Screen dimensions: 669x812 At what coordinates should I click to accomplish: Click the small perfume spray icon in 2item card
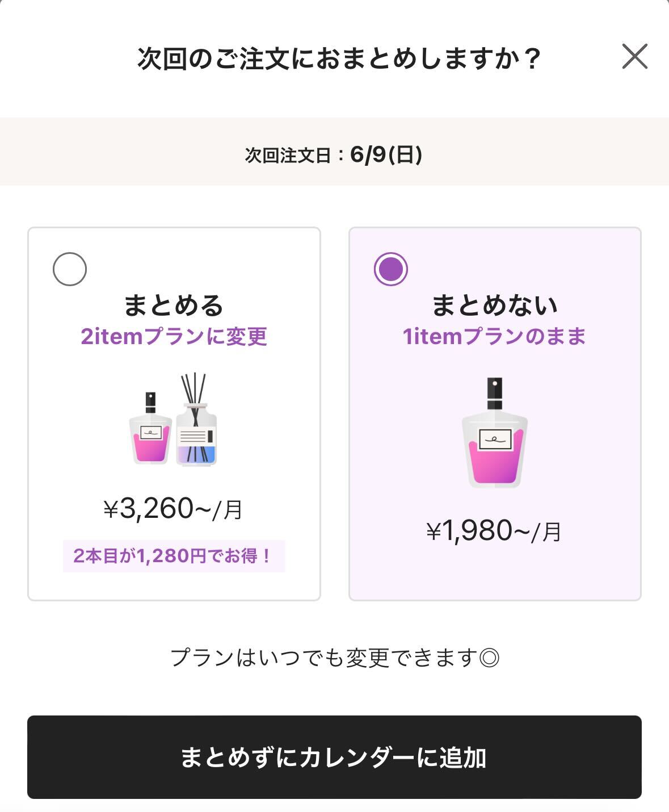tap(150, 428)
